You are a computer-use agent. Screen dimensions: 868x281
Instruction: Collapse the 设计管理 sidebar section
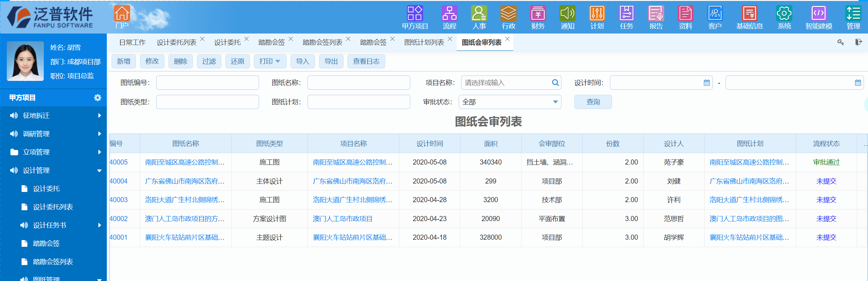coord(99,171)
